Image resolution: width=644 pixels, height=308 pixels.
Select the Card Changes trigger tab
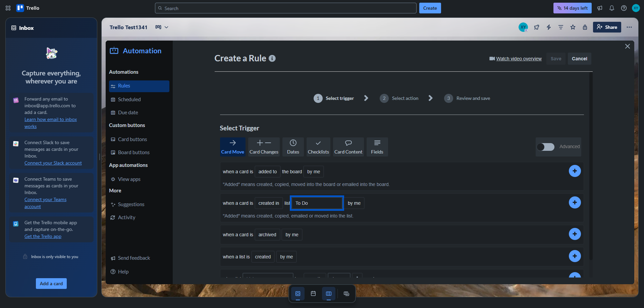(264, 147)
